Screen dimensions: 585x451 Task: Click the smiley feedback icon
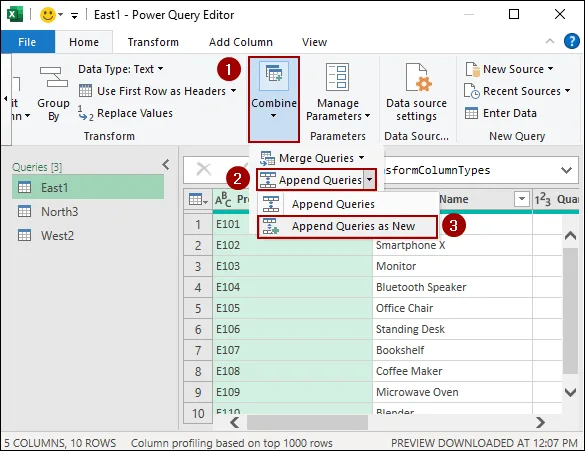pos(47,15)
